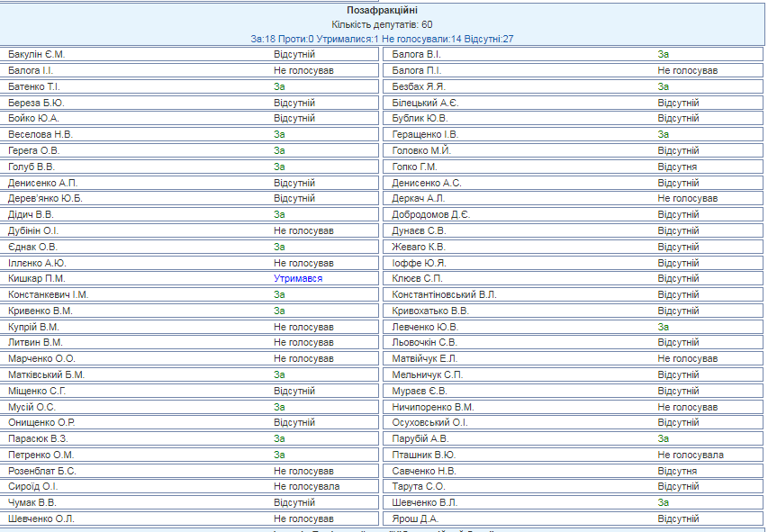The image size is (768, 532).
Task: Select deputy Тарута С.О.
Action: point(419,487)
